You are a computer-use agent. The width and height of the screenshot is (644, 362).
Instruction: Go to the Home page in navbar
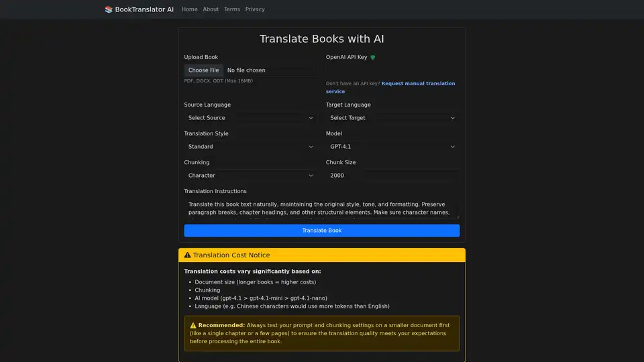(x=189, y=9)
